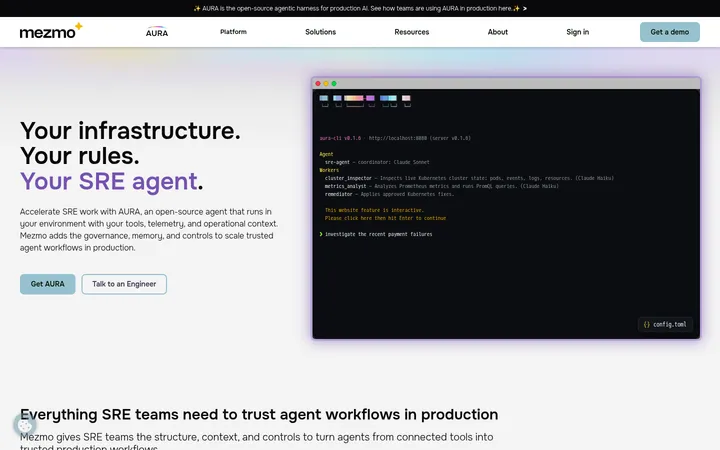
Task: Click Talk to an Engineer button
Action: click(124, 284)
